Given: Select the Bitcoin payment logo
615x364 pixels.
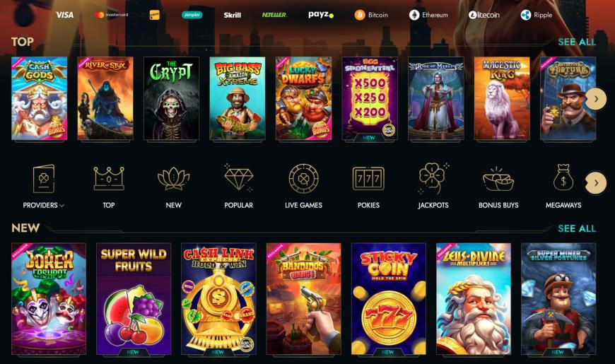Looking at the screenshot, I should coord(371,15).
